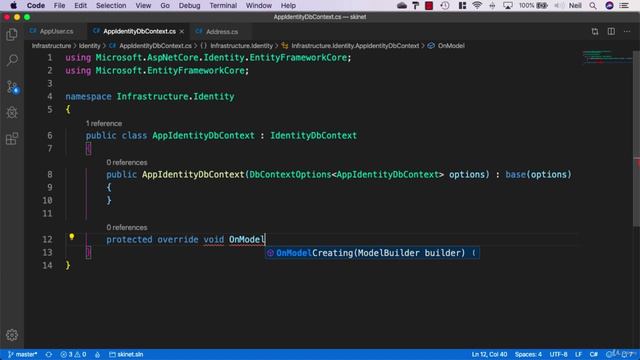Select language mode C# in status bar
Image resolution: width=640 pixels, height=360 pixels.
(x=593, y=354)
